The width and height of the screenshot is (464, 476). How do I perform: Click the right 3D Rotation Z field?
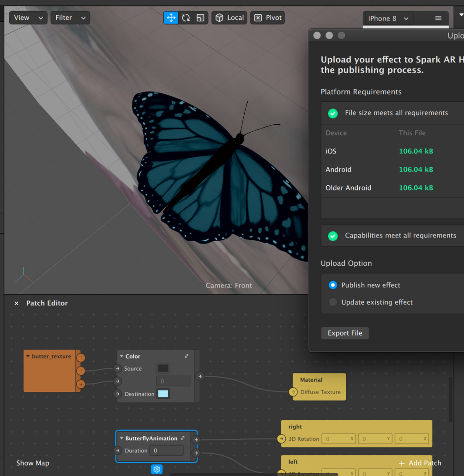pyautogui.click(x=411, y=439)
